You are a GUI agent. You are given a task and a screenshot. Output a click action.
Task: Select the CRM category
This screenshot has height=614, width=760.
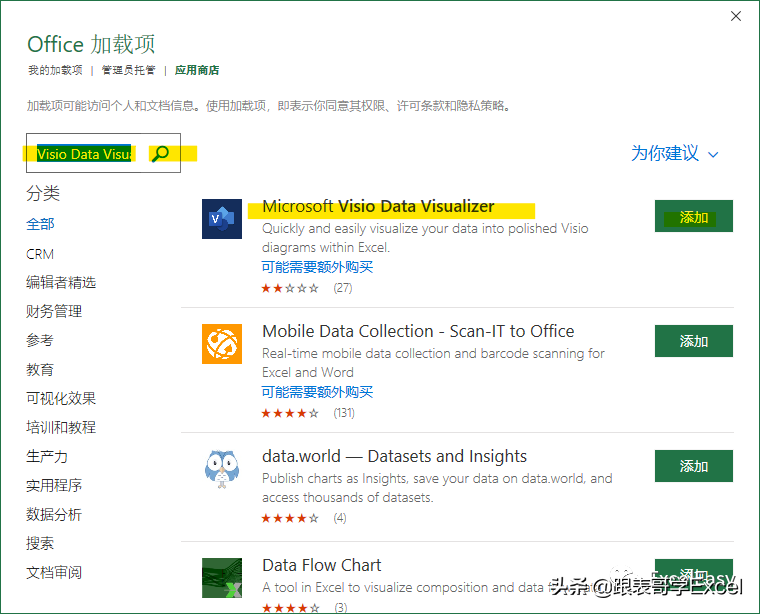point(40,254)
